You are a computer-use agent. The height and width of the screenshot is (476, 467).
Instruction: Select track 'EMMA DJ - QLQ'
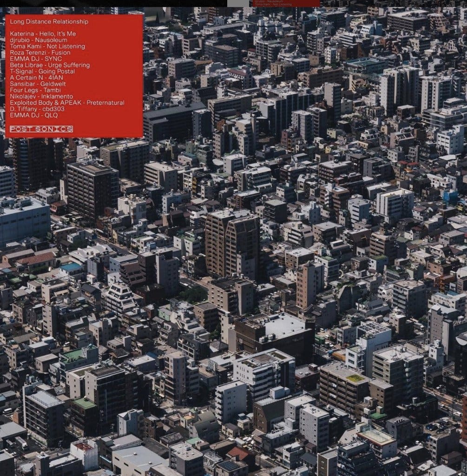click(x=33, y=115)
